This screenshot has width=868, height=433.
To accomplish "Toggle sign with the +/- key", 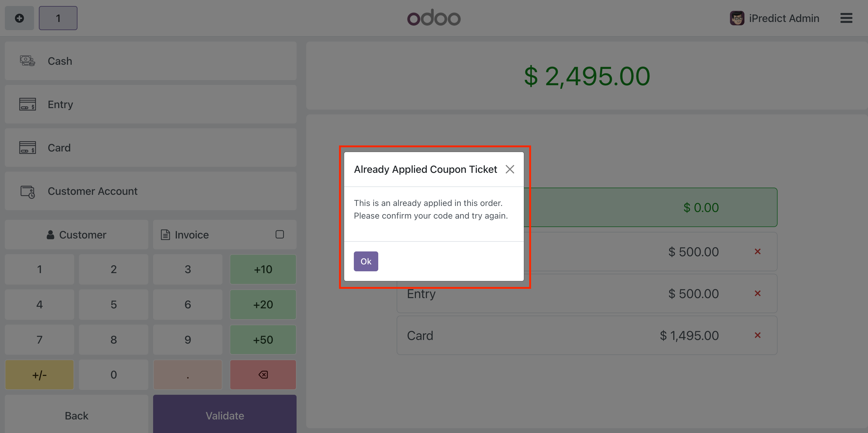I will pos(39,375).
